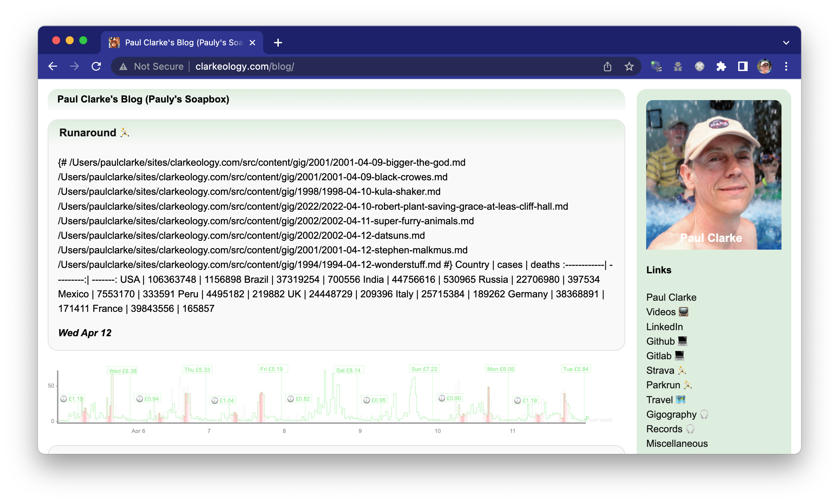This screenshot has height=504, width=839.
Task: Open the Paul Clarke sidebar link
Action: 671,297
